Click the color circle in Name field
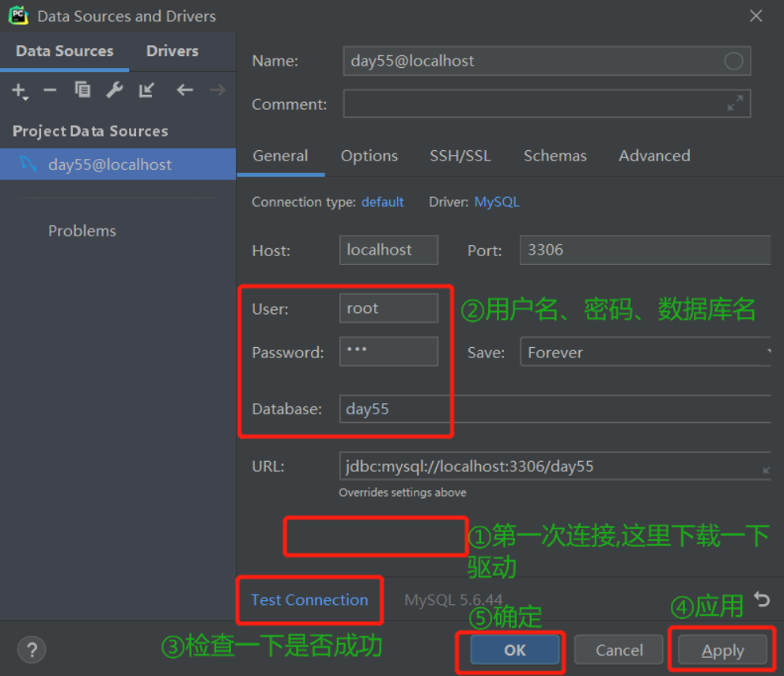This screenshot has height=676, width=784. pos(733,61)
